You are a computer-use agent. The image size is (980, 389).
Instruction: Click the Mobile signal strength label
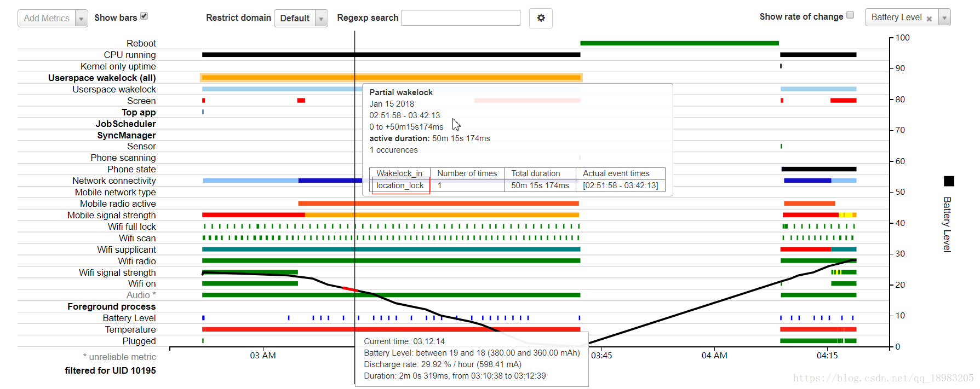click(x=112, y=215)
